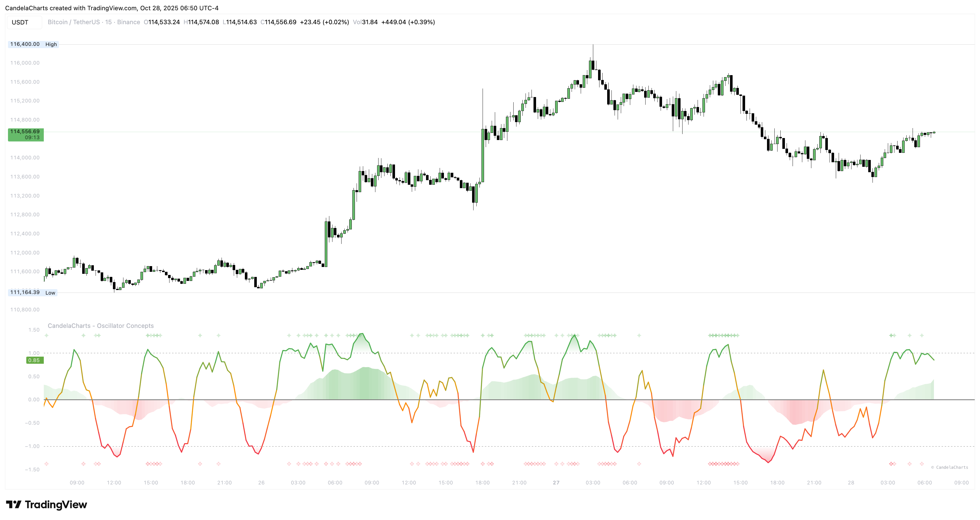Click the 27 date marker on time axis
This screenshot has width=980, height=520.
tap(556, 483)
